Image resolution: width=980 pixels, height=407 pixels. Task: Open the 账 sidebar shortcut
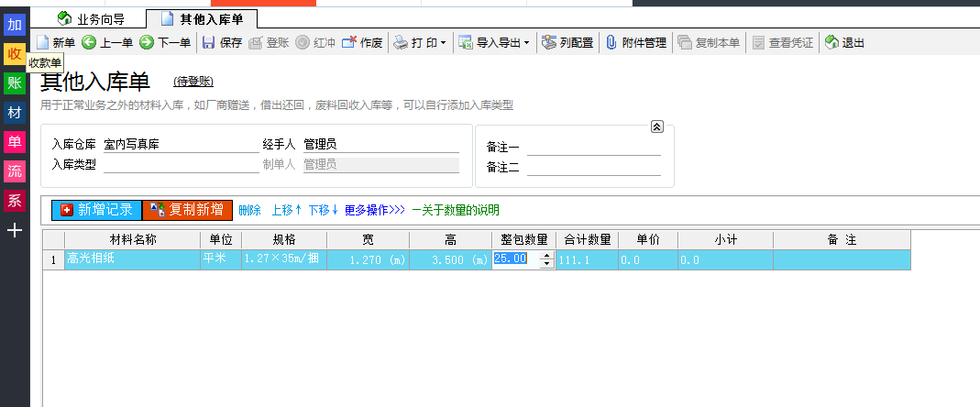(15, 83)
